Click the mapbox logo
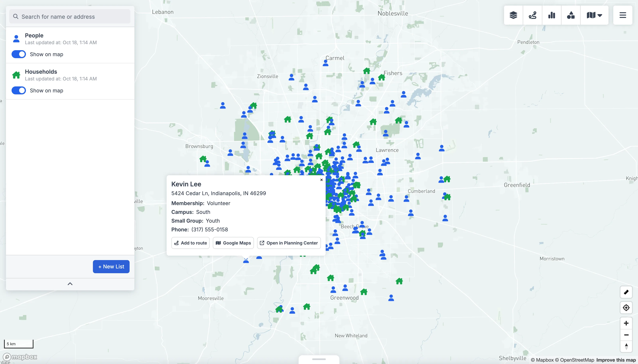 tap(20, 357)
